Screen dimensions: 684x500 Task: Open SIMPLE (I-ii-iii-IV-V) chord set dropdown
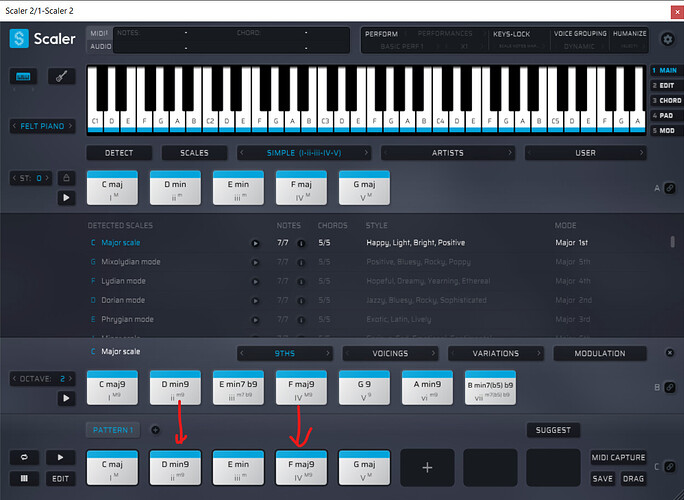[304, 153]
